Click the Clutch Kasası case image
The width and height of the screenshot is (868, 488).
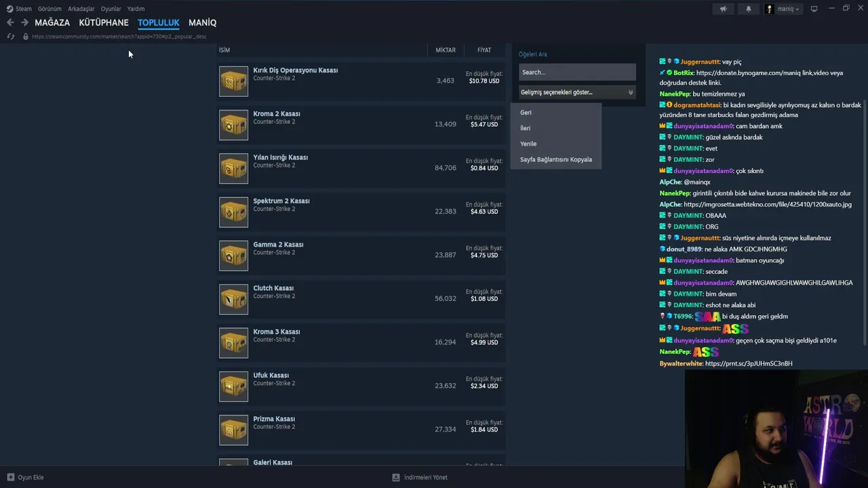(x=233, y=299)
